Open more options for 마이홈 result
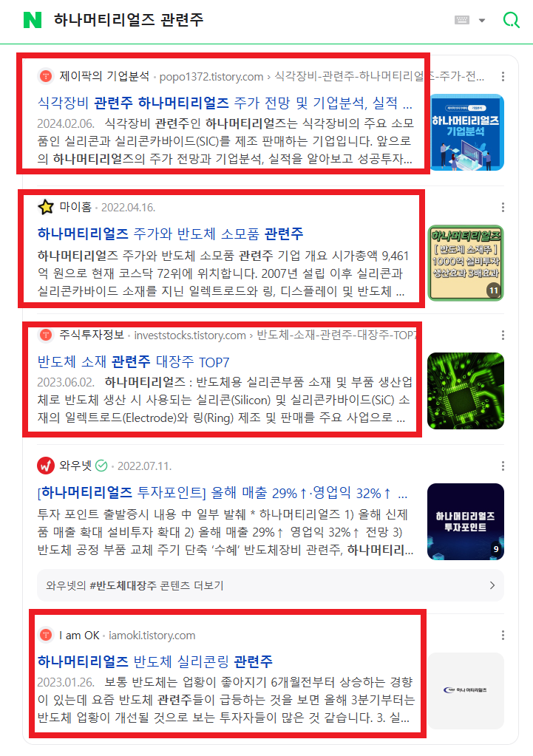Viewport: 533px width, 756px height. tap(503, 208)
